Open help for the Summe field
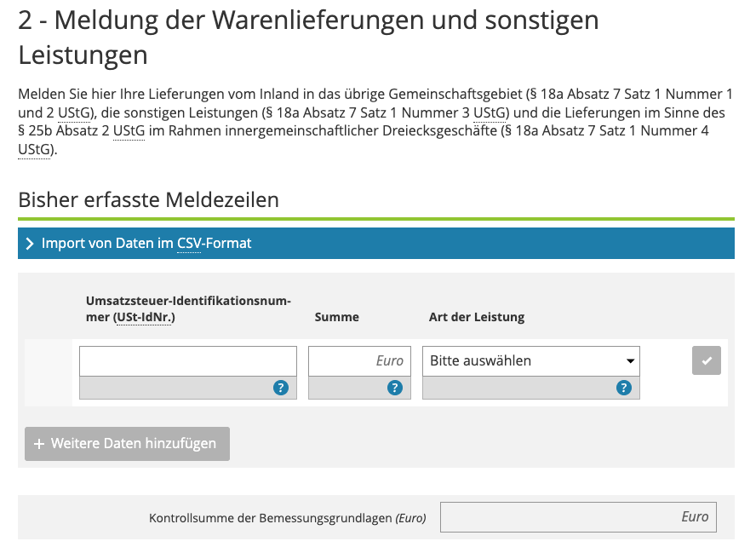The width and height of the screenshot is (756, 547). [395, 388]
